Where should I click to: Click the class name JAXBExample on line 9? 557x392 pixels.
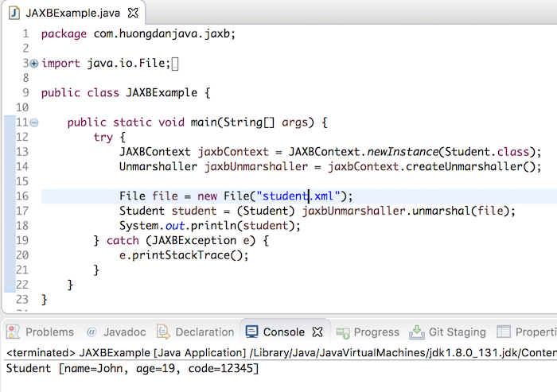pyautogui.click(x=162, y=93)
